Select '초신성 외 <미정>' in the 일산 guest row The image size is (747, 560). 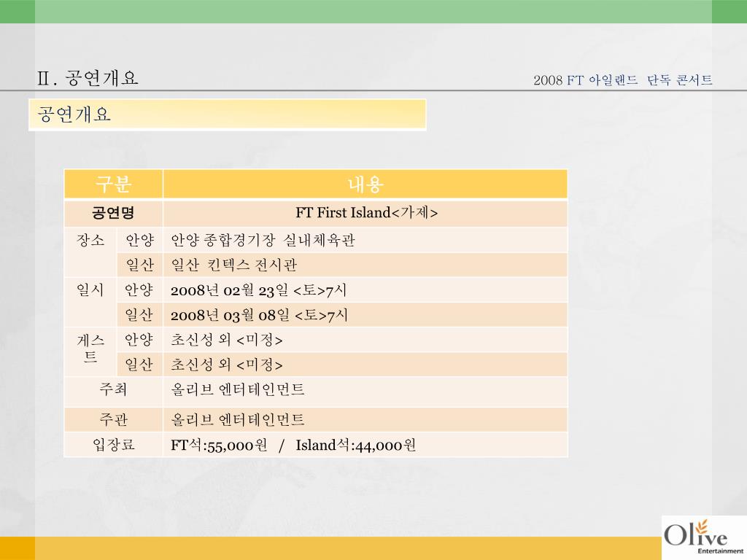[x=227, y=365]
